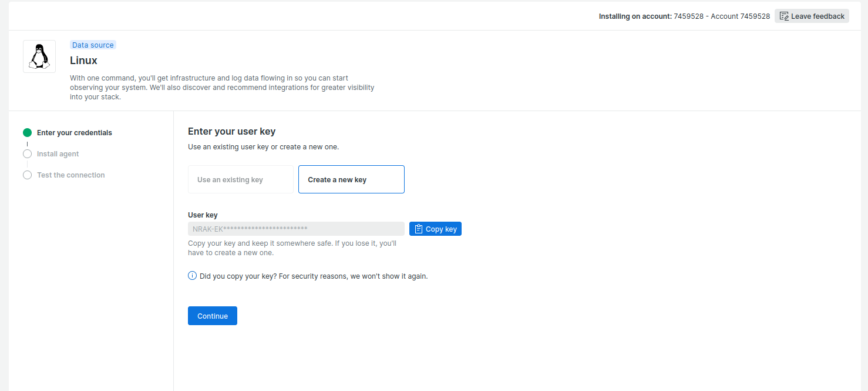The height and width of the screenshot is (391, 868).
Task: Click the info icon beside the security notice
Action: coord(192,276)
